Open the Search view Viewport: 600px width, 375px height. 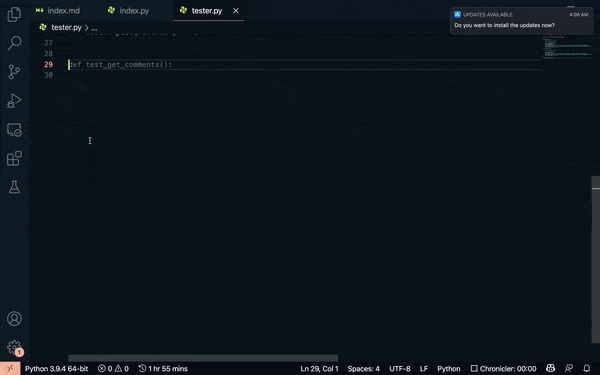pos(14,43)
